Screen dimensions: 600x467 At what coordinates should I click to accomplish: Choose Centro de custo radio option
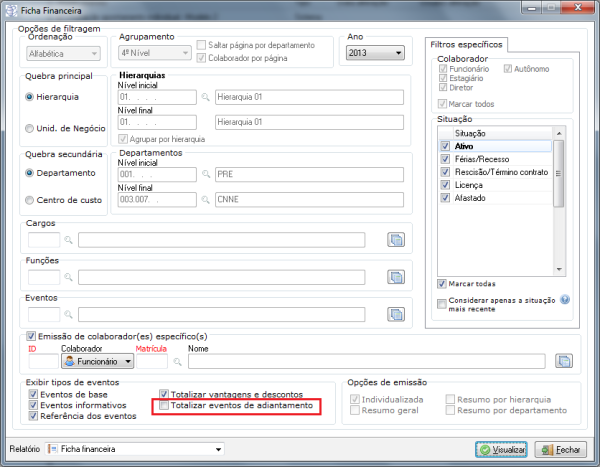[29, 200]
